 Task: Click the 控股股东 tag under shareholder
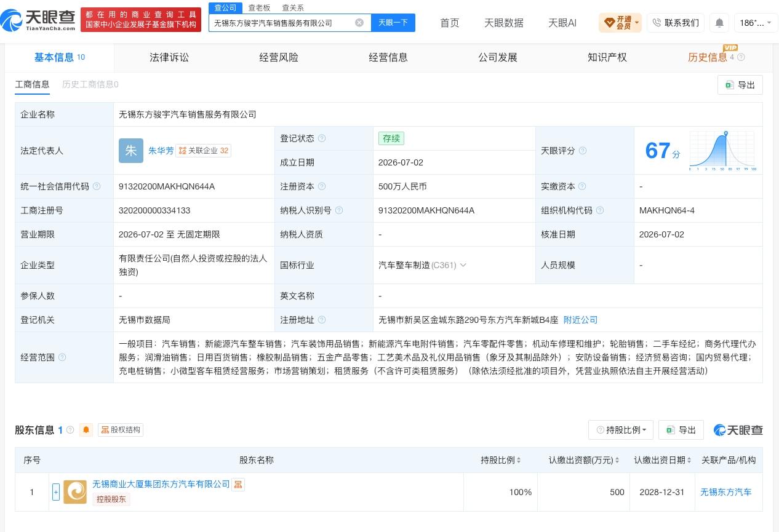point(111,499)
